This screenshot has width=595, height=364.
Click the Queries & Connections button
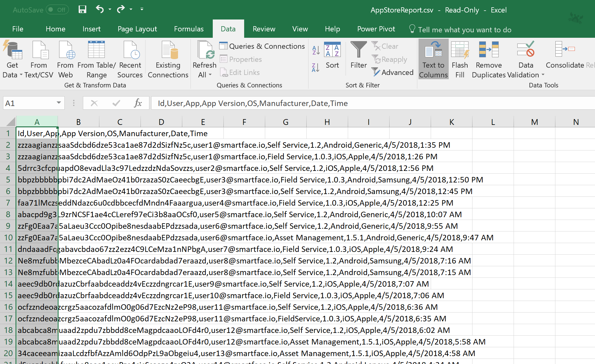(262, 46)
